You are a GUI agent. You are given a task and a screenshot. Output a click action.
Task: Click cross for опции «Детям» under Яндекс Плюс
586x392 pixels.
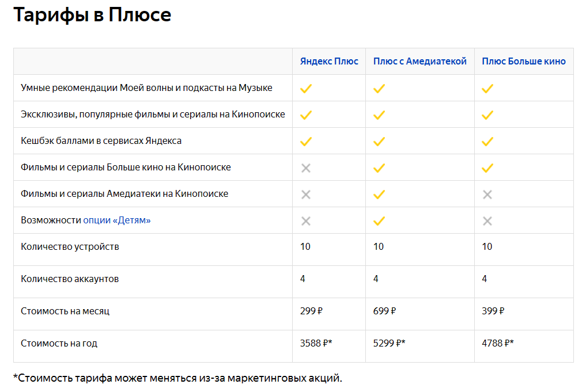tap(306, 220)
